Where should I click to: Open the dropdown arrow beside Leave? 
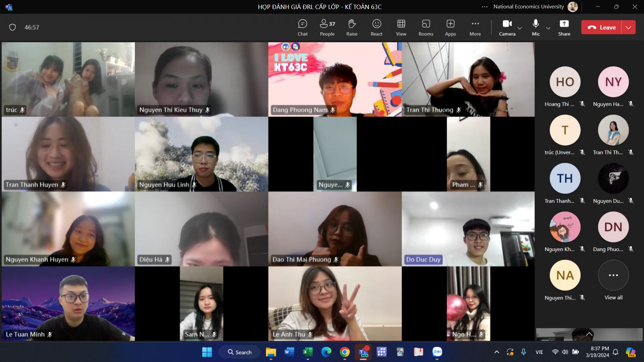tap(628, 27)
